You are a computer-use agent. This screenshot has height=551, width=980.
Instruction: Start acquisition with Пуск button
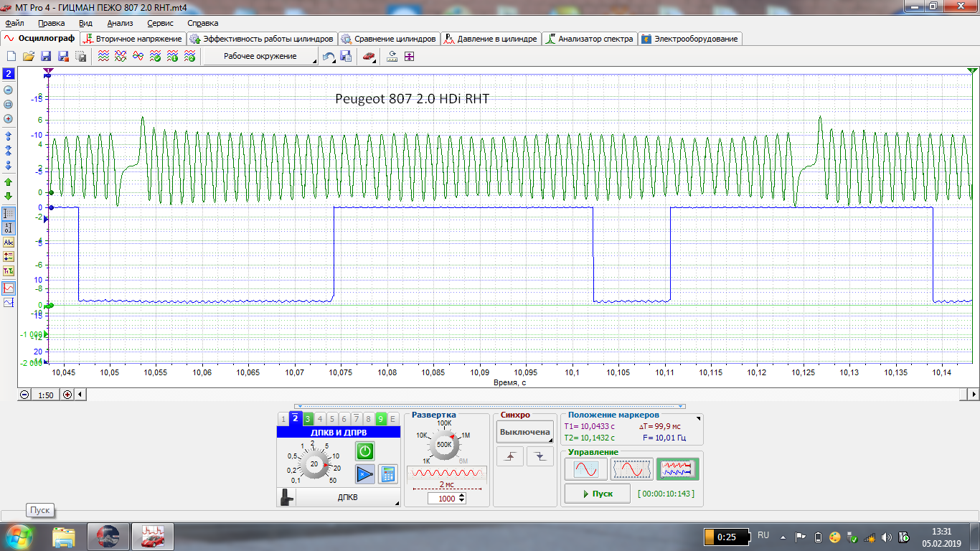(x=597, y=494)
